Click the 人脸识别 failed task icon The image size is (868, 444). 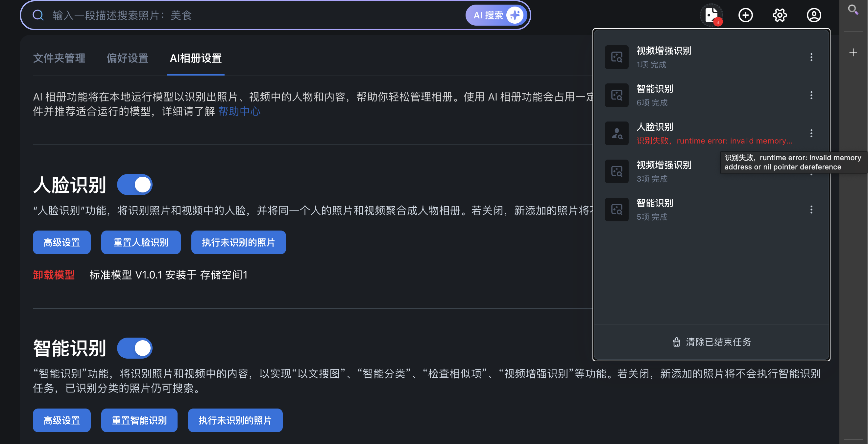(616, 133)
